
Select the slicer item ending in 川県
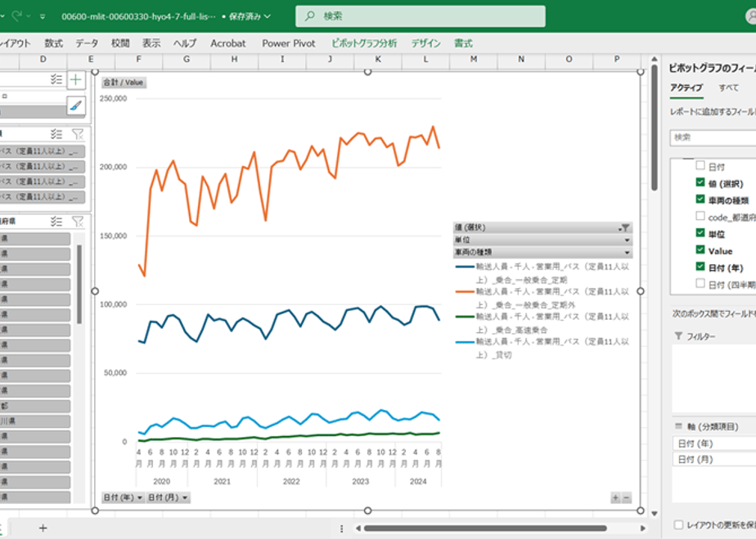[34, 421]
